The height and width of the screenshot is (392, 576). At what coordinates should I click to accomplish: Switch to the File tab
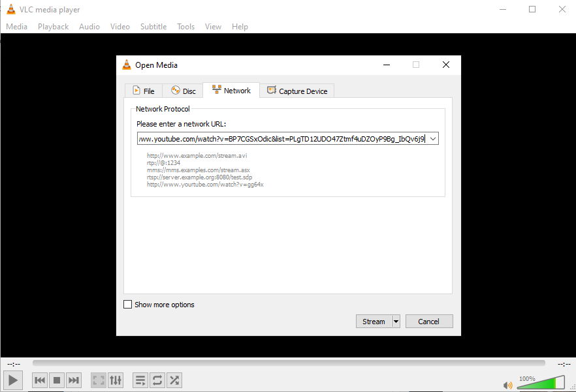pos(144,91)
